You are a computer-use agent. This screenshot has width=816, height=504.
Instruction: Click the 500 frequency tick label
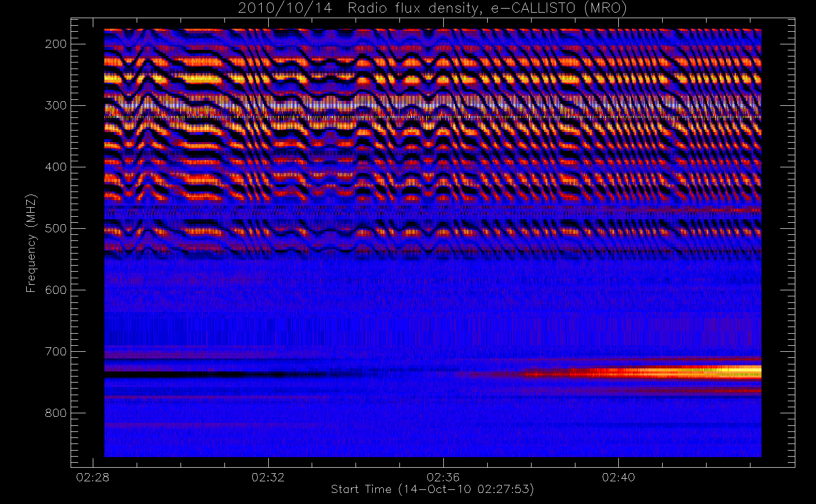[56, 228]
